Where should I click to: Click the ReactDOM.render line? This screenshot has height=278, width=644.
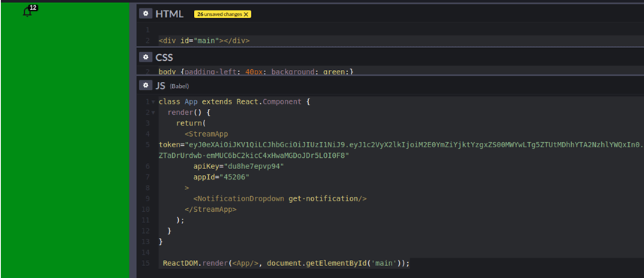pos(286,263)
